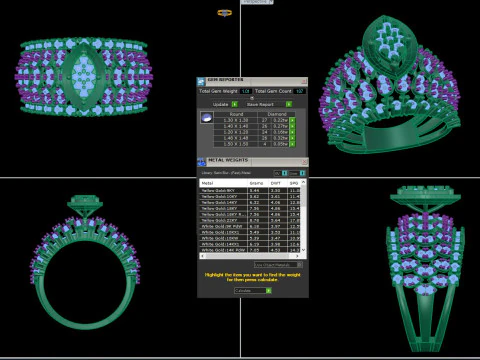
Task: Close the Metal Weights panel
Action: point(304,162)
